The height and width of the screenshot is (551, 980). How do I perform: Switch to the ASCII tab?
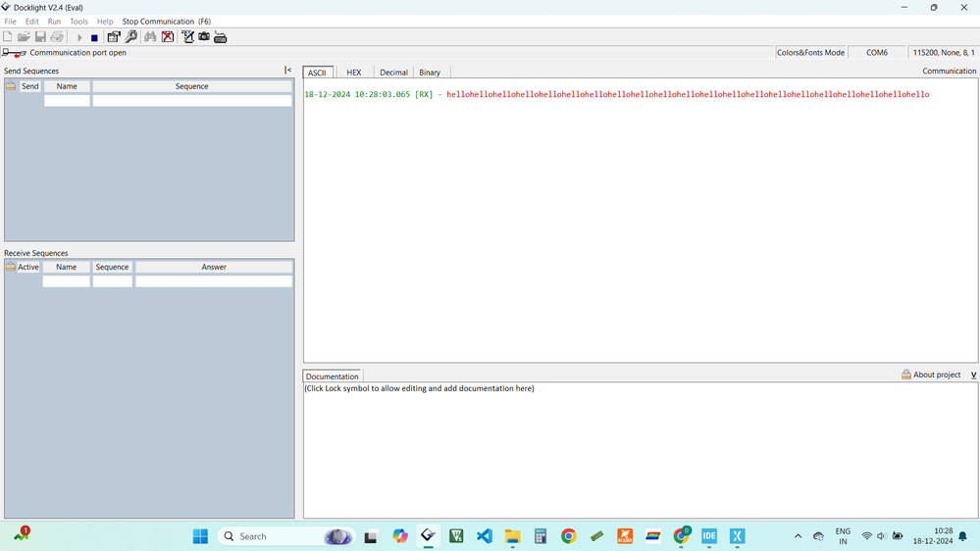(317, 73)
